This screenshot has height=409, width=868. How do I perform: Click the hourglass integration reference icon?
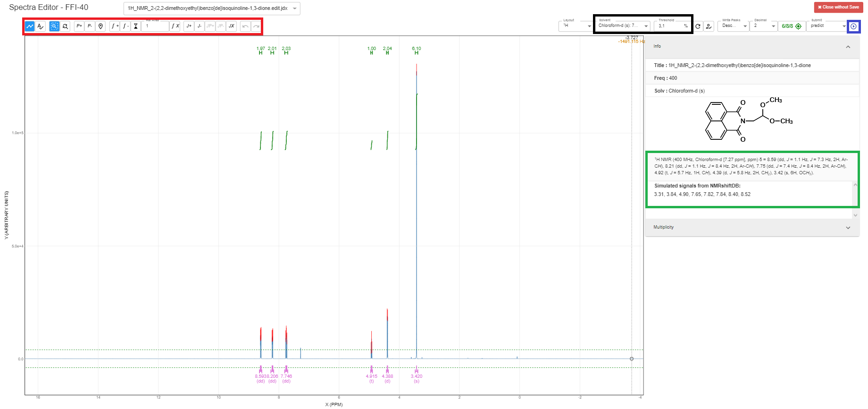click(136, 26)
